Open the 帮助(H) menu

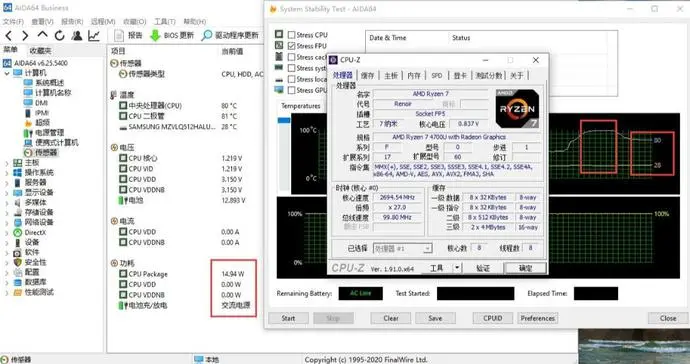pos(195,22)
